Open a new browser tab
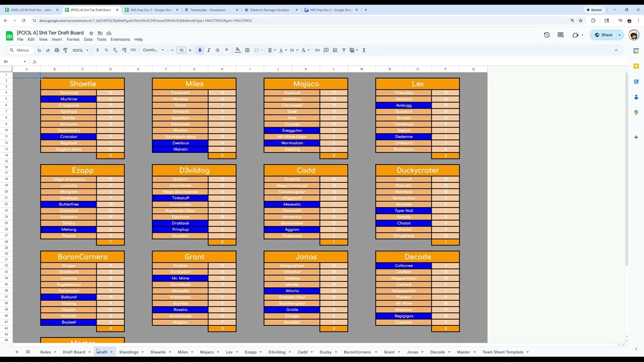The image size is (644, 362). 365,10
